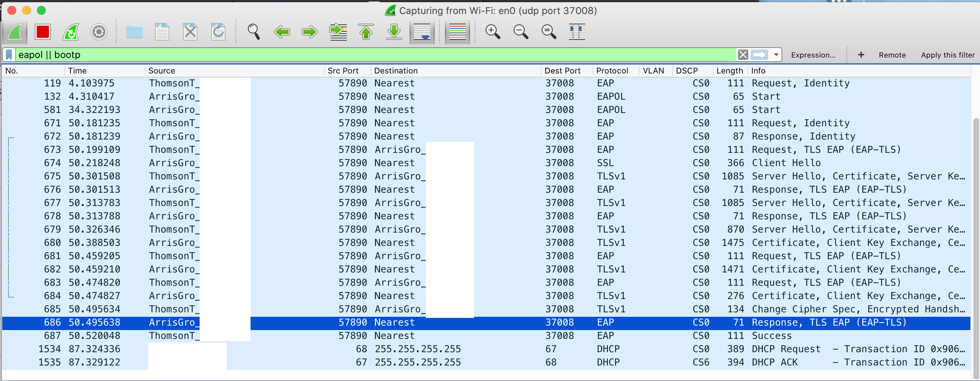Select packet 672 Response, Identity
980x381 pixels.
486,136
